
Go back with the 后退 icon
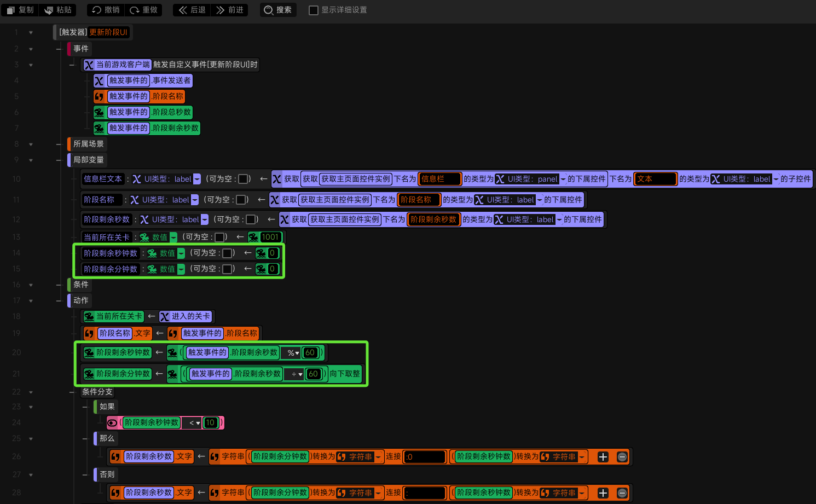(183, 10)
